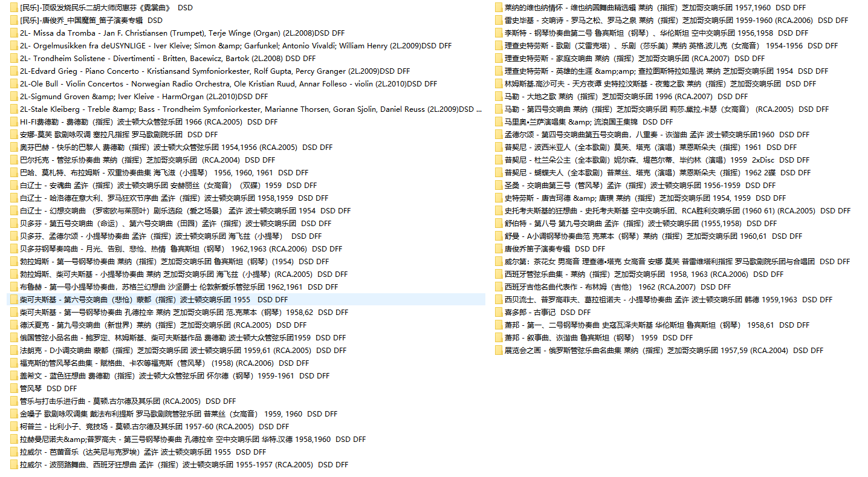Click the name 贝多芬 - 第五号交响曲（命运）
Image resolution: width=868 pixels, height=477 pixels.
pos(176,223)
